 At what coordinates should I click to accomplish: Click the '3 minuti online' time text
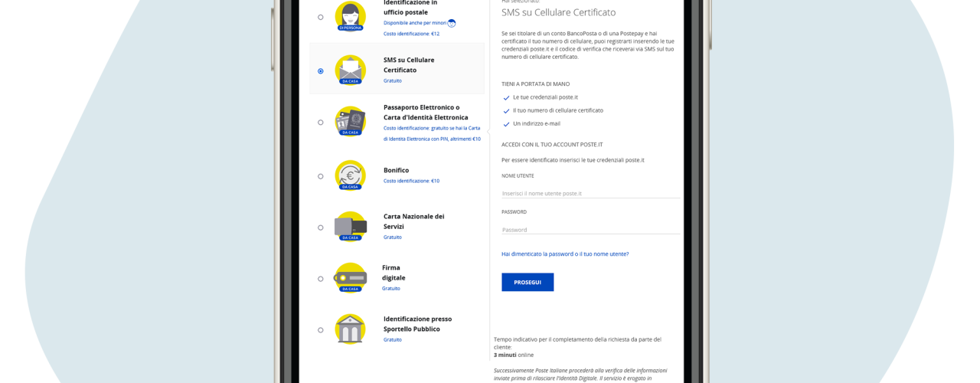[514, 355]
